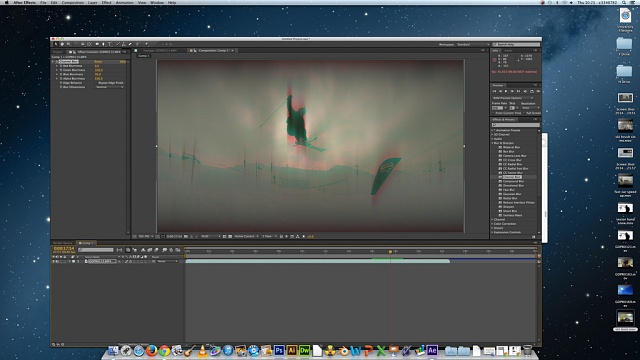Select the Rectangle shape tool
Screen dimensions: 640x360
(97, 44)
